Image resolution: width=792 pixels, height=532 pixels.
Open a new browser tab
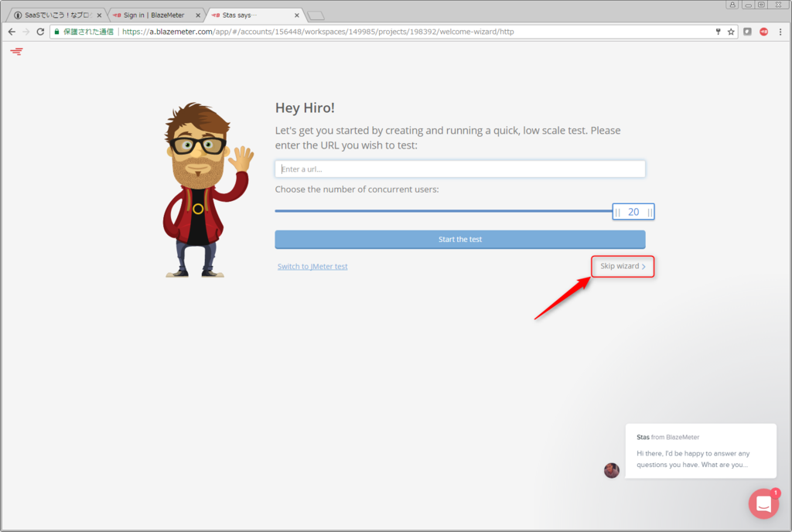tap(316, 15)
